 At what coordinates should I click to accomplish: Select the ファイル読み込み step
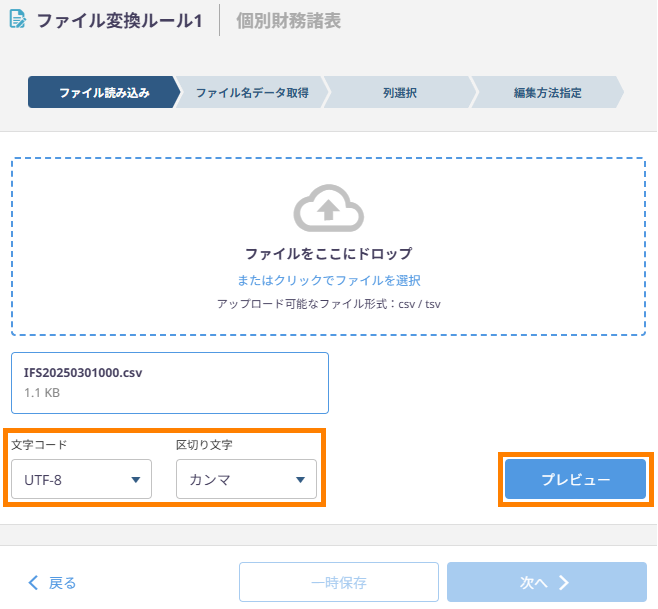(103, 92)
